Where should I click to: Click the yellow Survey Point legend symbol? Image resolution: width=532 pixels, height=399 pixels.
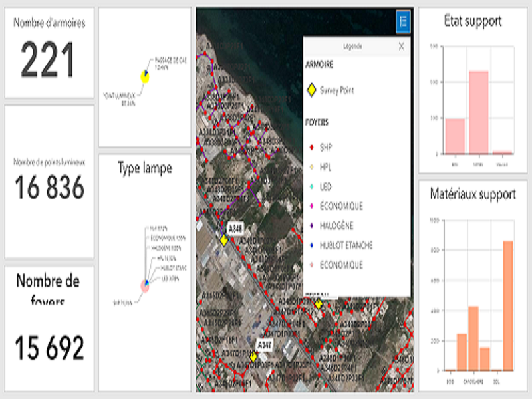tap(311, 90)
